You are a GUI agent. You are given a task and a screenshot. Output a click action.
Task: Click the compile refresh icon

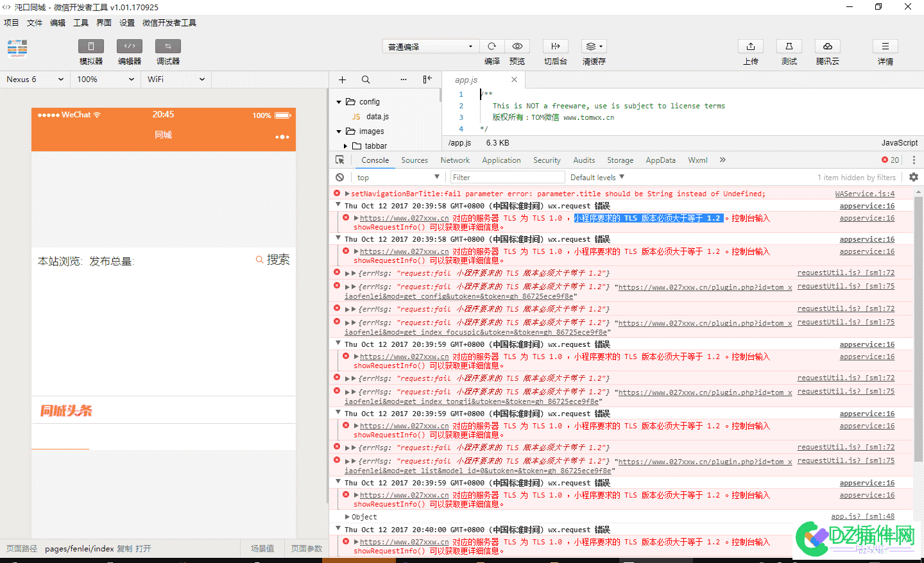[x=492, y=46]
